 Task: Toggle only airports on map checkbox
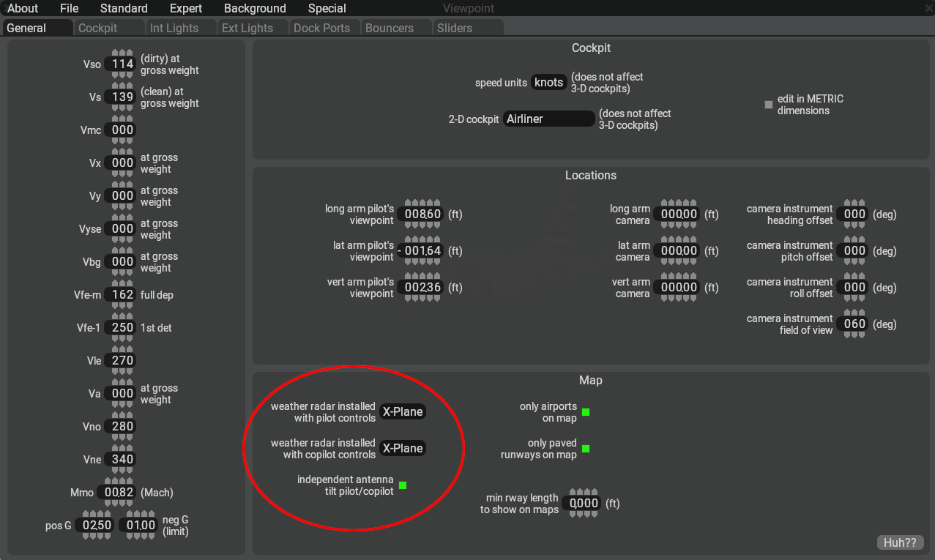[x=586, y=412]
